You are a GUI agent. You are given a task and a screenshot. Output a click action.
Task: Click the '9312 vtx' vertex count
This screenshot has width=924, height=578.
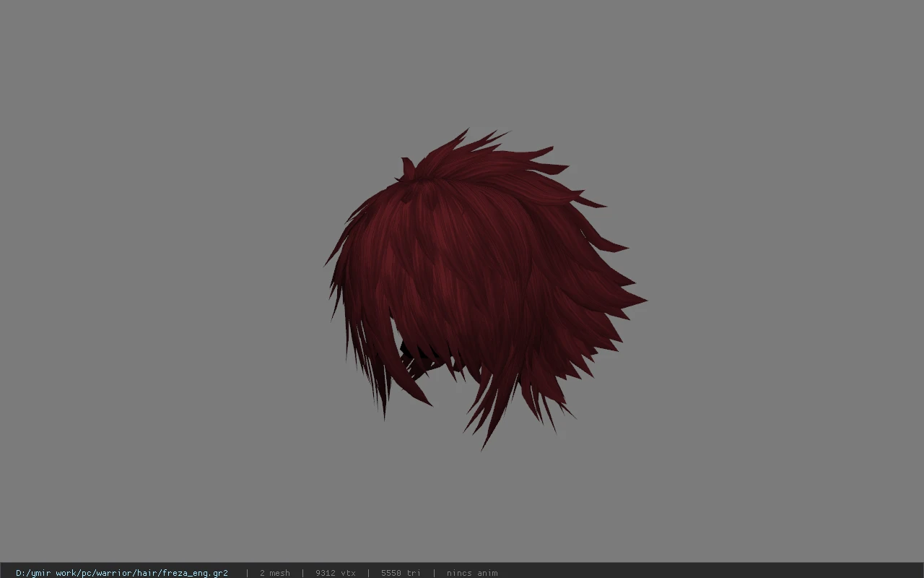click(336, 573)
